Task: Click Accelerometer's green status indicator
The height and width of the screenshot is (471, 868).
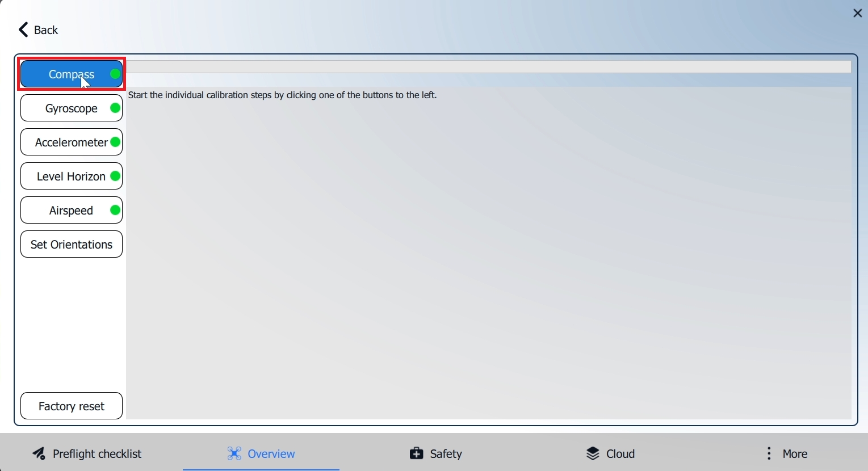Action: [x=116, y=142]
